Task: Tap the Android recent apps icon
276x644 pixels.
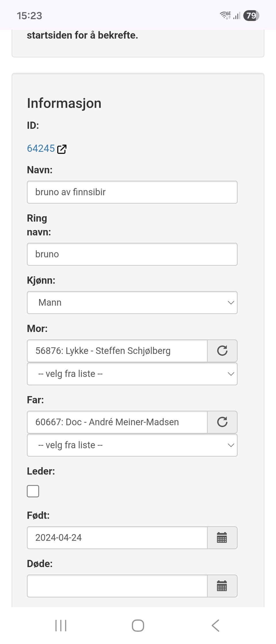Action: tap(61, 626)
